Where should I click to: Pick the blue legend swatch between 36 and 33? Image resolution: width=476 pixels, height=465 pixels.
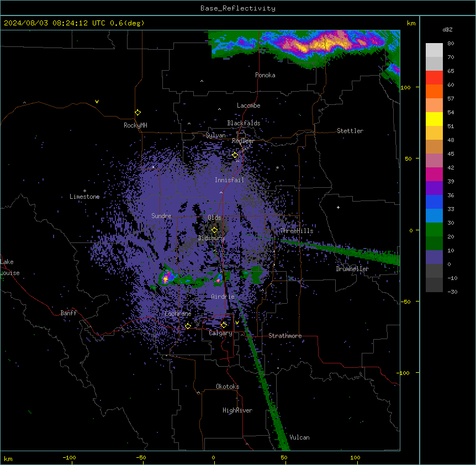(434, 202)
